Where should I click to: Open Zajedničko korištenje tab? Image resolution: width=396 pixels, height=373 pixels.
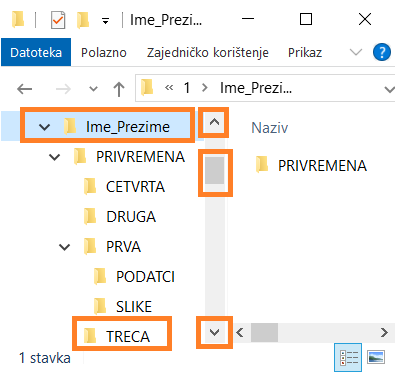208,52
